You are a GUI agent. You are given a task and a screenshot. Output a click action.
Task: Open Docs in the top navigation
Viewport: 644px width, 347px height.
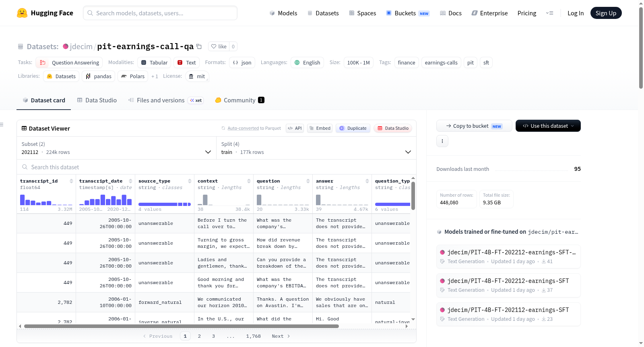point(451,13)
